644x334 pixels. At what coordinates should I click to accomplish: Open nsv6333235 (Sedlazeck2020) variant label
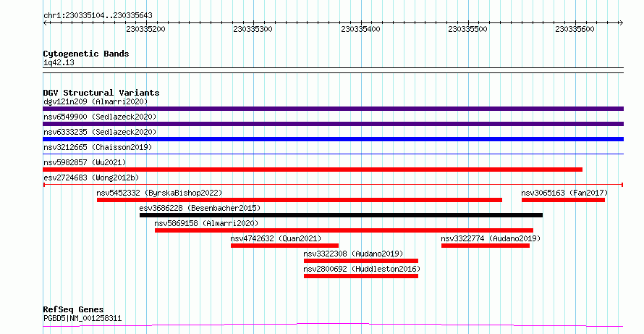pos(100,132)
